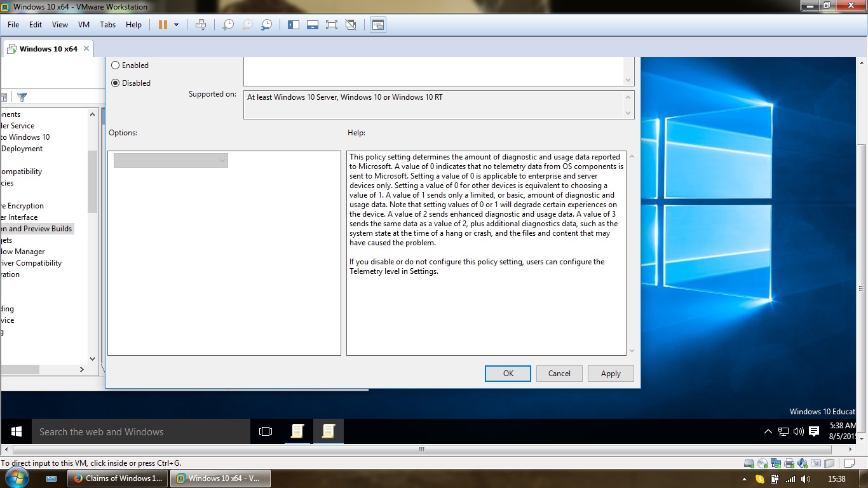Switch to the Firefox 'Claims of Windows' taskbar button

(x=119, y=478)
